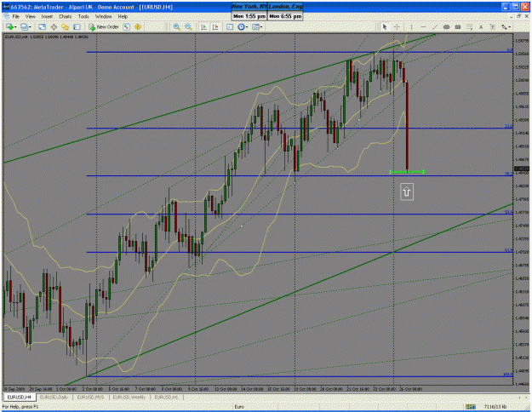
Task: Select the green horizontal marker at last candle
Action: pyautogui.click(x=407, y=172)
